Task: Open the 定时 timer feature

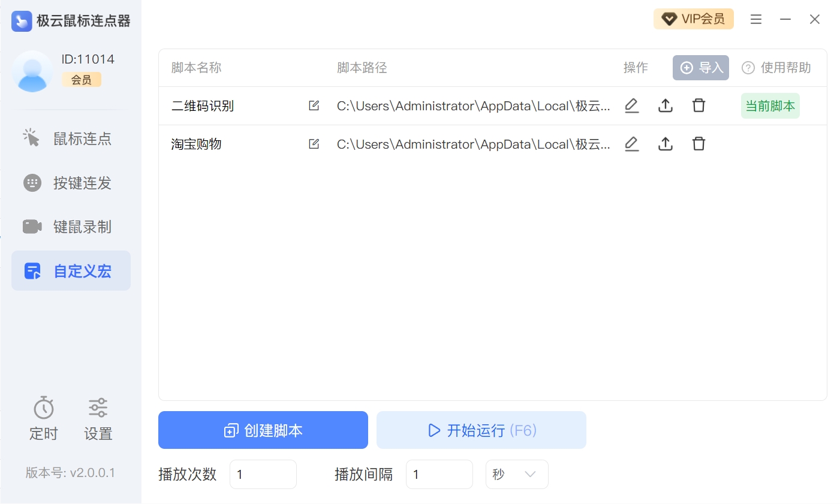Action: pos(44,418)
